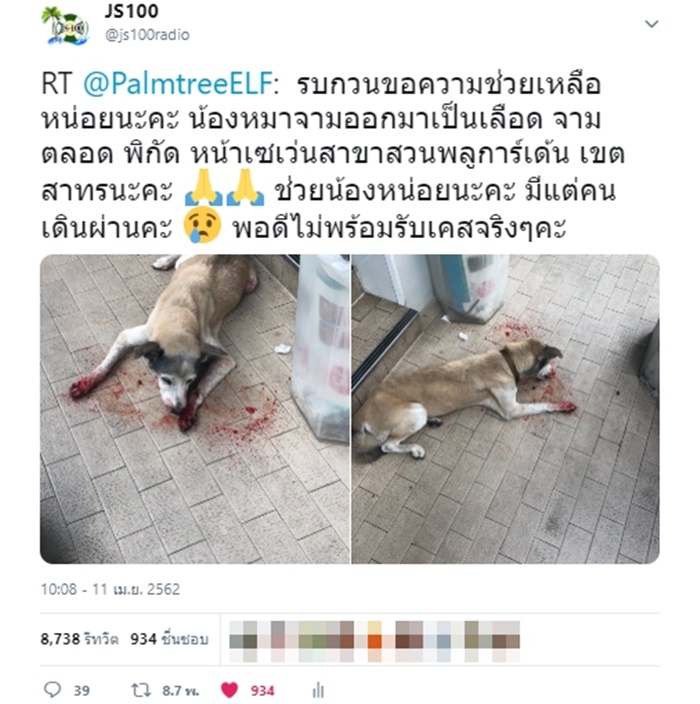This screenshot has width=700, height=704.
Task: Open the @PalmtreeELF mention link
Action: [x=178, y=84]
